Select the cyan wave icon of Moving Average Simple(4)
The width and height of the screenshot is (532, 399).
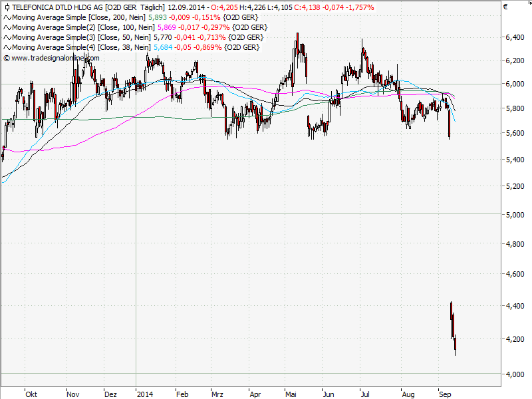tap(7, 47)
